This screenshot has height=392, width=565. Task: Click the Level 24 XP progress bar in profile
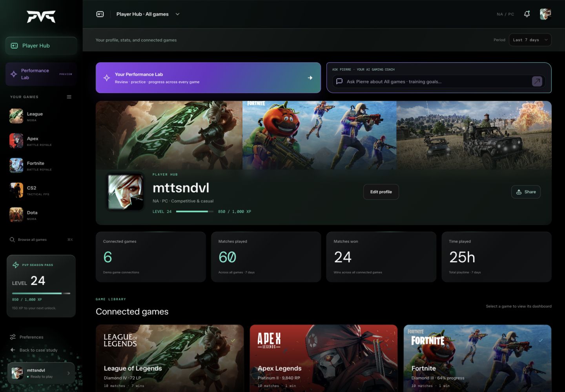click(195, 212)
